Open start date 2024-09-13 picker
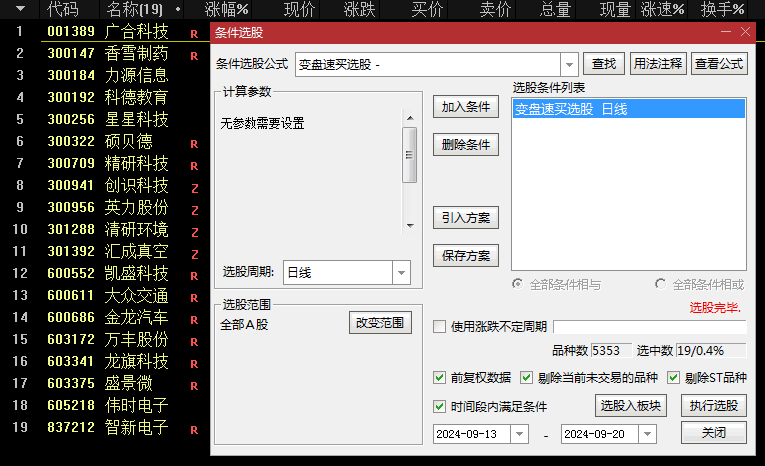765x466 pixels. tap(519, 434)
